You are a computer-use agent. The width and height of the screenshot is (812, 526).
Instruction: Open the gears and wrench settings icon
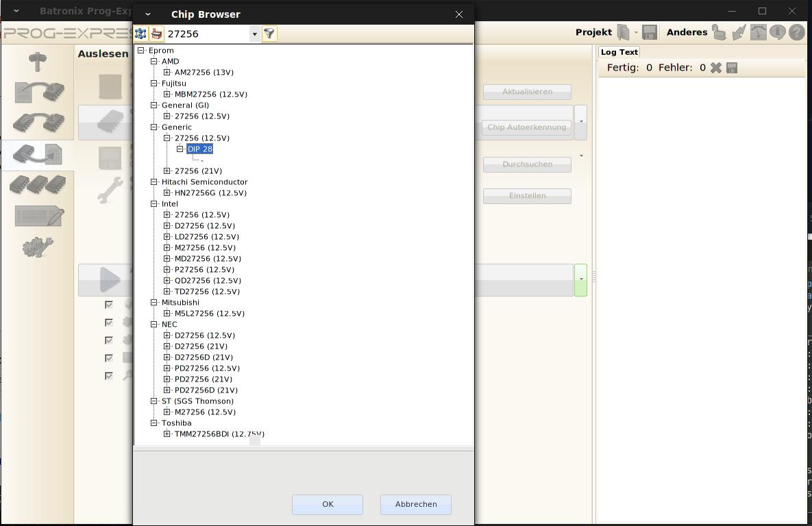38,247
